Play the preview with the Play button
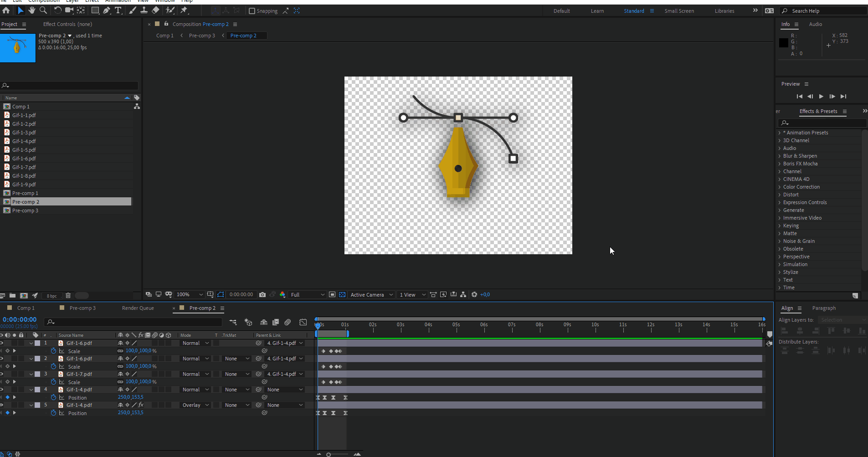Viewport: 868px width, 457px height. coord(821,96)
